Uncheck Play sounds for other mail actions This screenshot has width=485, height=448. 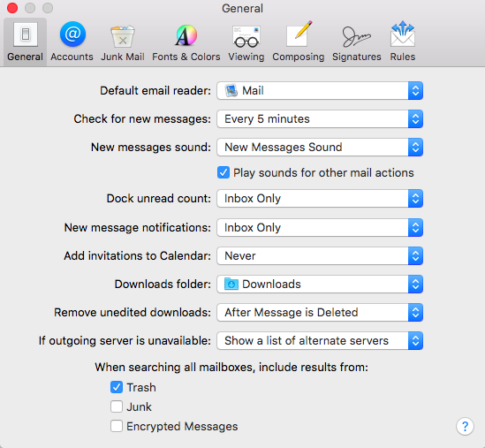point(224,172)
